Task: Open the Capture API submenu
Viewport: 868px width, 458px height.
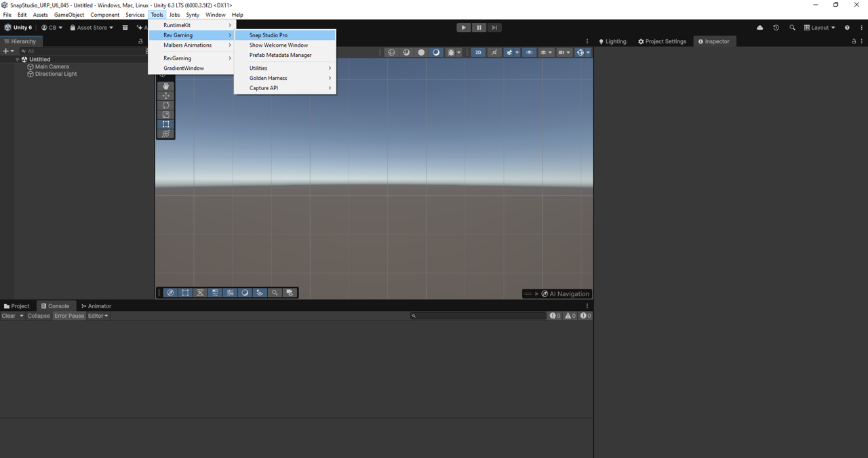Action: point(285,88)
